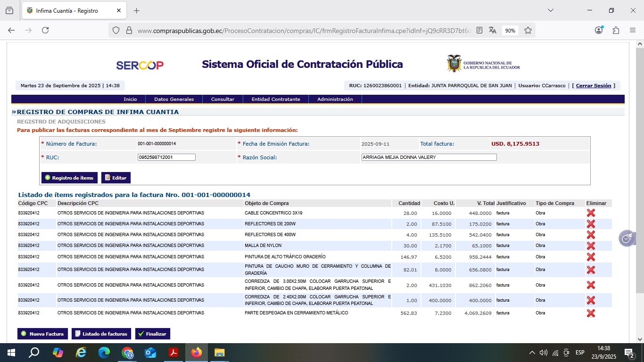Open Firefox reader view icon
Screen dimensions: 644x362
pyautogui.click(x=479, y=30)
